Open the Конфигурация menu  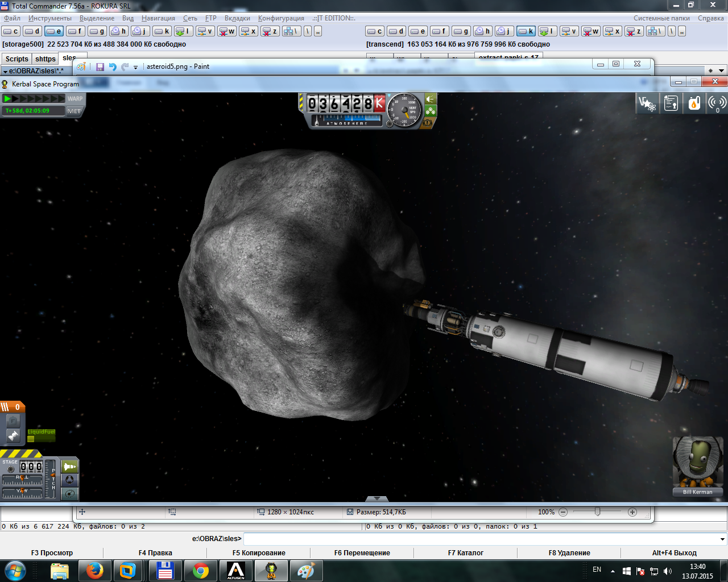tap(280, 18)
